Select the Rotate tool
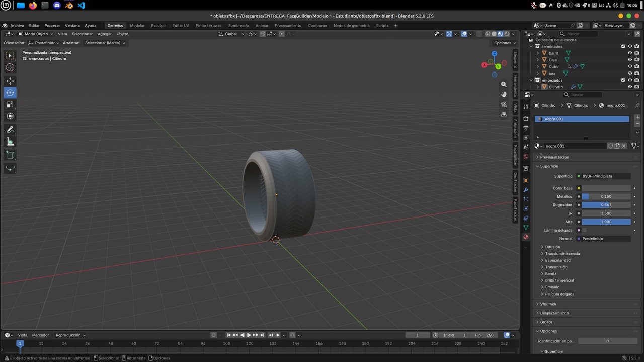Viewport: 644px width, 362px height. coord(10,93)
